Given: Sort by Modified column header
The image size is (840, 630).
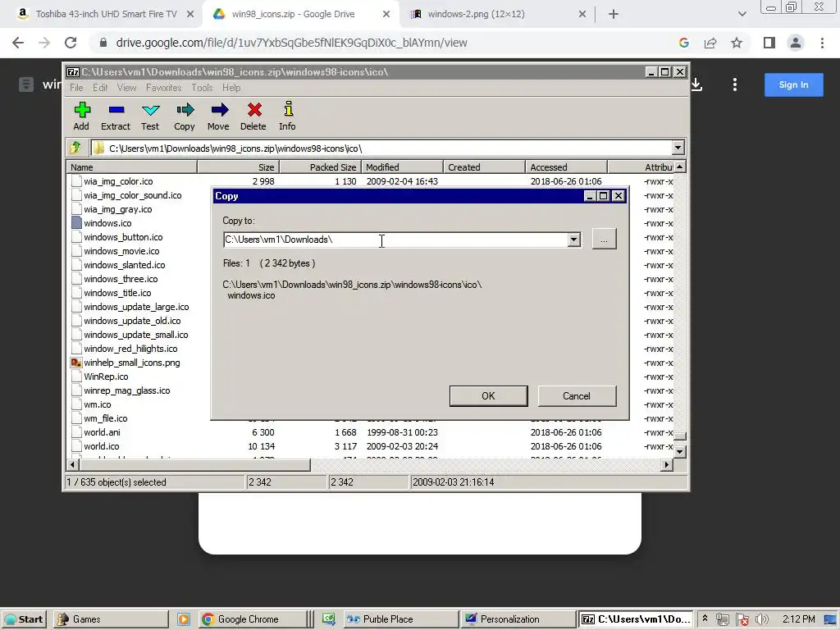Looking at the screenshot, I should pos(402,167).
